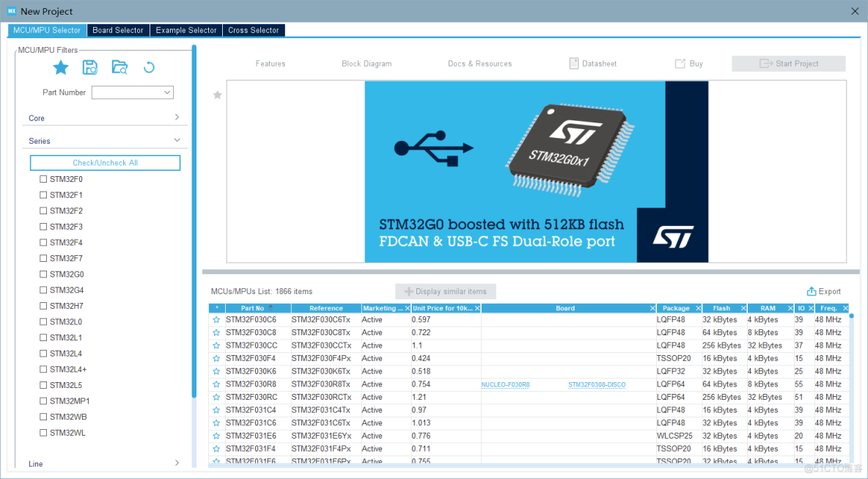The image size is (868, 479).
Task: Click the Check/Uncheck All button
Action: point(105,162)
